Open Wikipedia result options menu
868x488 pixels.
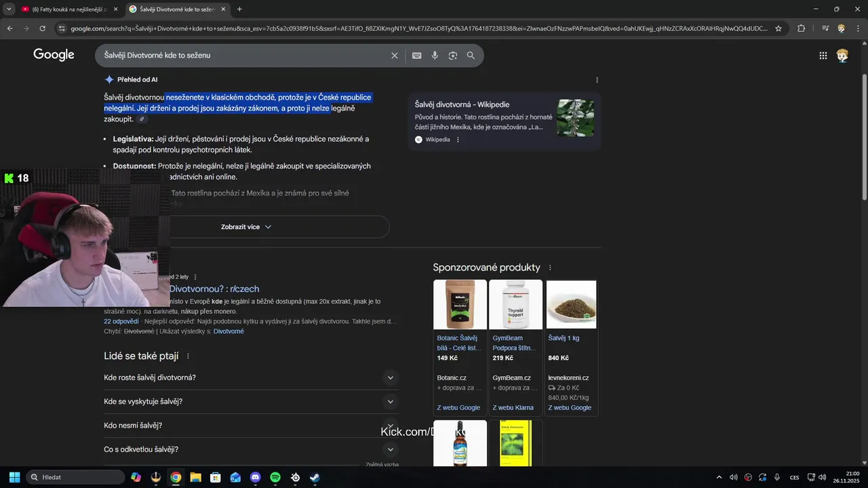(458, 140)
